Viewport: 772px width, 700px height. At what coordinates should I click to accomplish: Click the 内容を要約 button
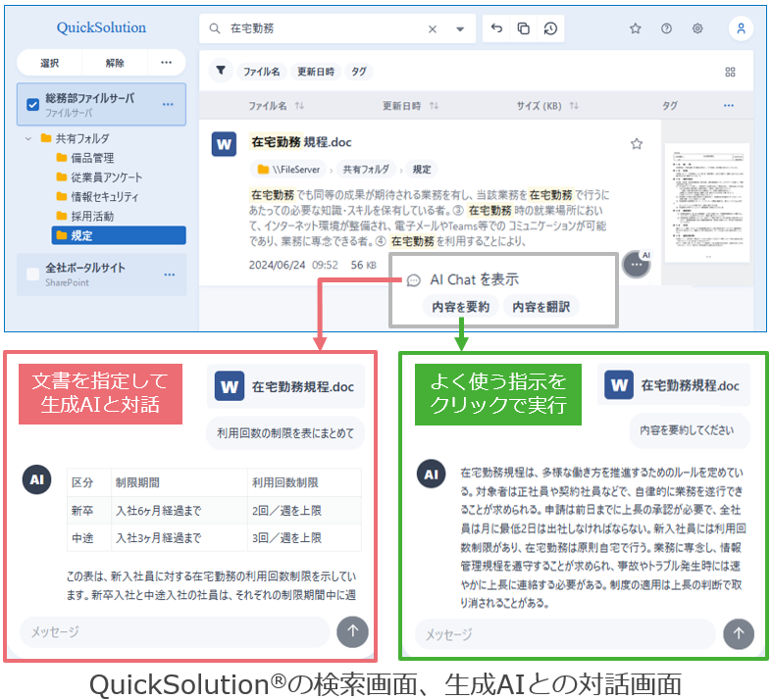pyautogui.click(x=459, y=307)
